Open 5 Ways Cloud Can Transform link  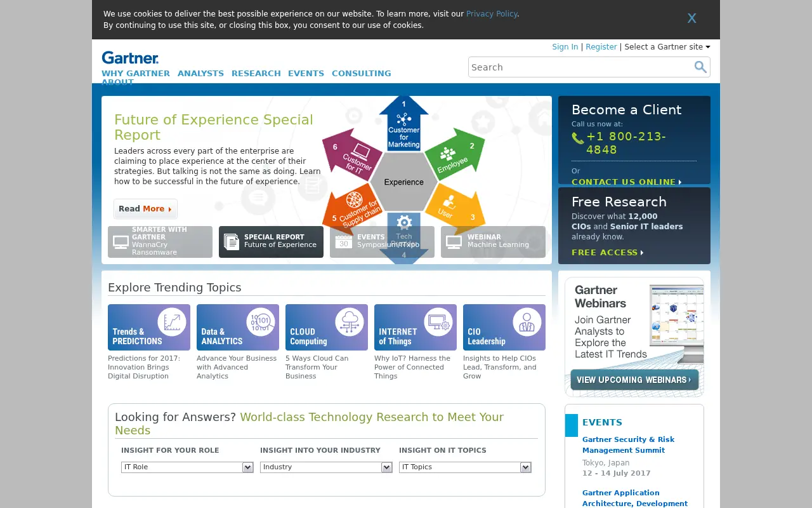317,367
